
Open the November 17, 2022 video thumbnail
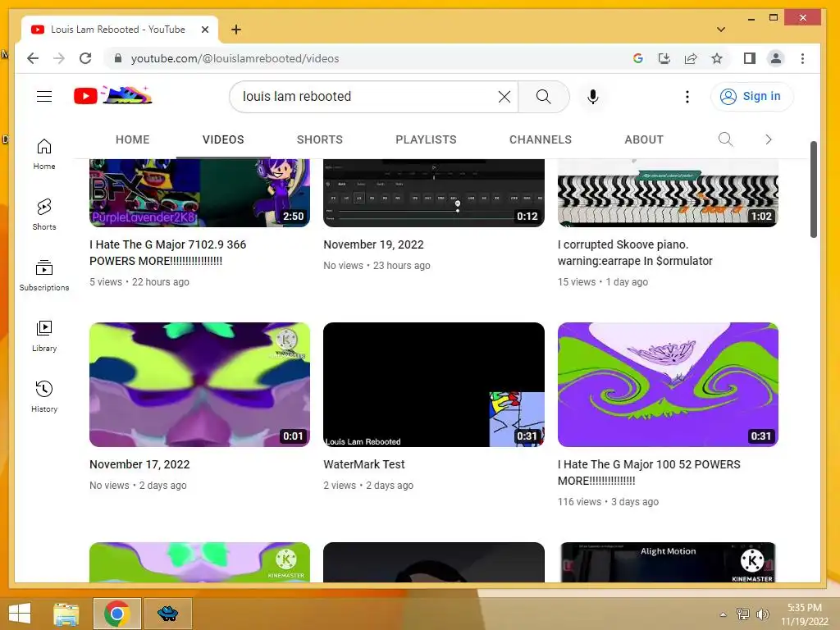click(x=199, y=384)
